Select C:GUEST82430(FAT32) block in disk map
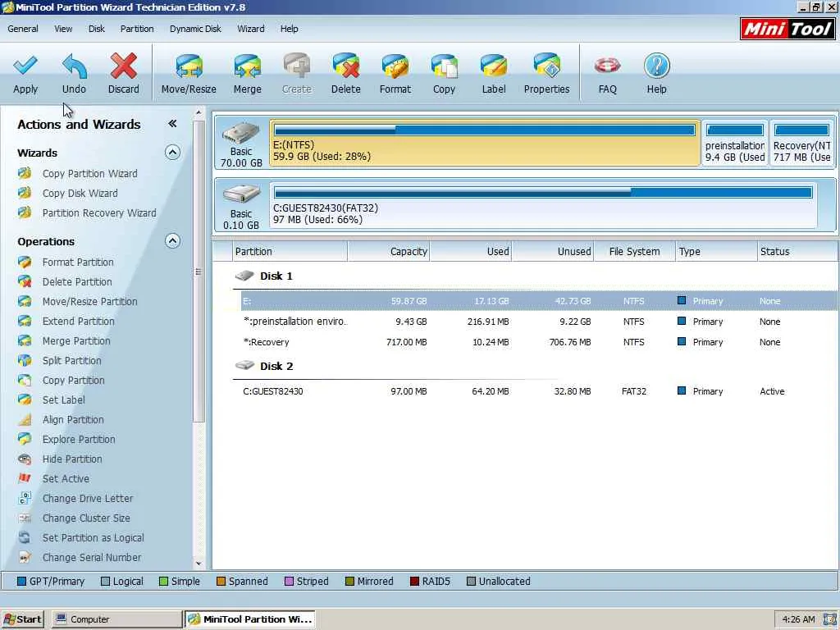The image size is (840, 630). 543,206
